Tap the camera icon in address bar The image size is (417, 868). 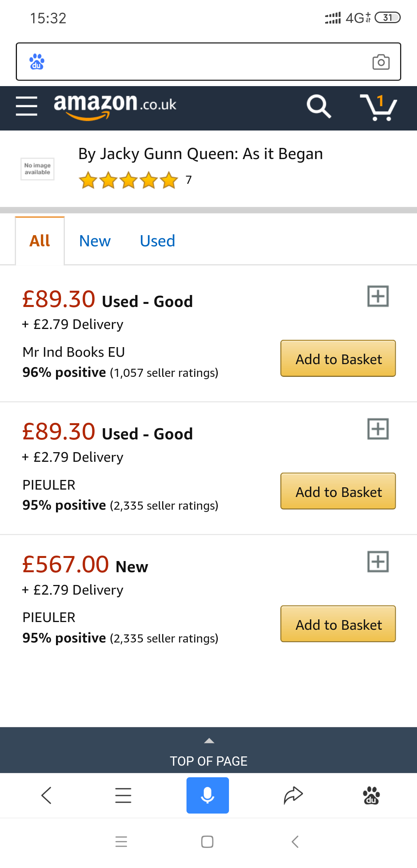click(381, 62)
